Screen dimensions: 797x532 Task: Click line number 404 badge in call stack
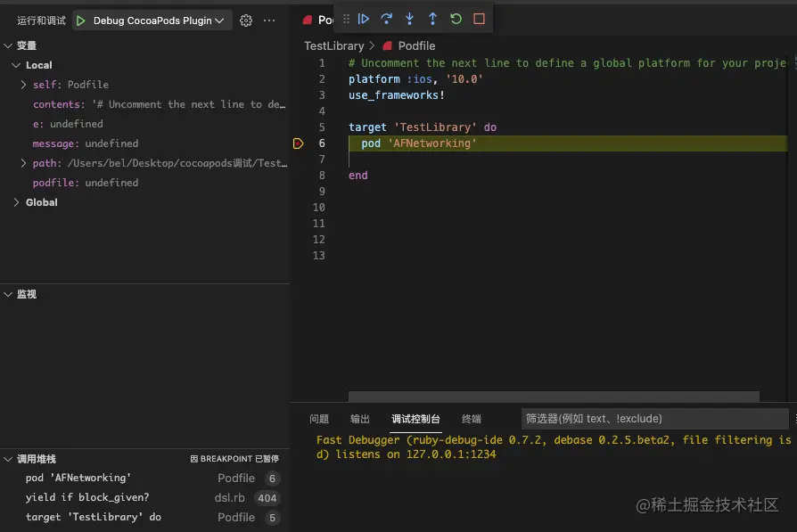(x=267, y=498)
